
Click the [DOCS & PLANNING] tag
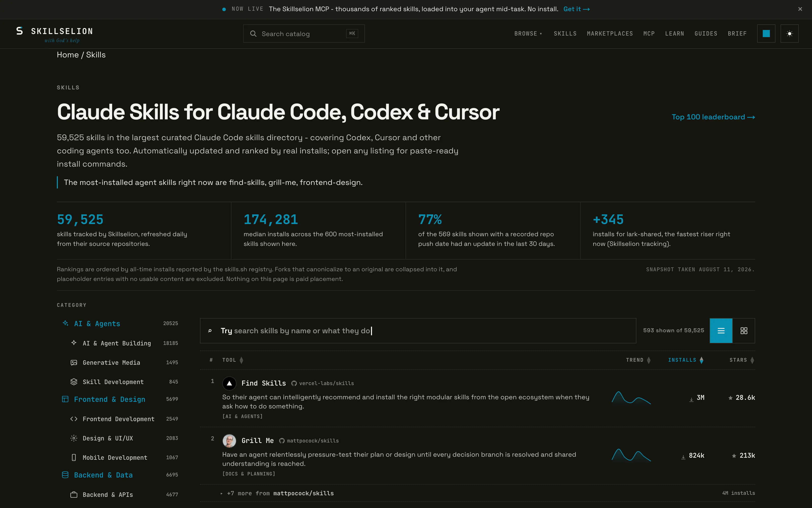click(249, 474)
